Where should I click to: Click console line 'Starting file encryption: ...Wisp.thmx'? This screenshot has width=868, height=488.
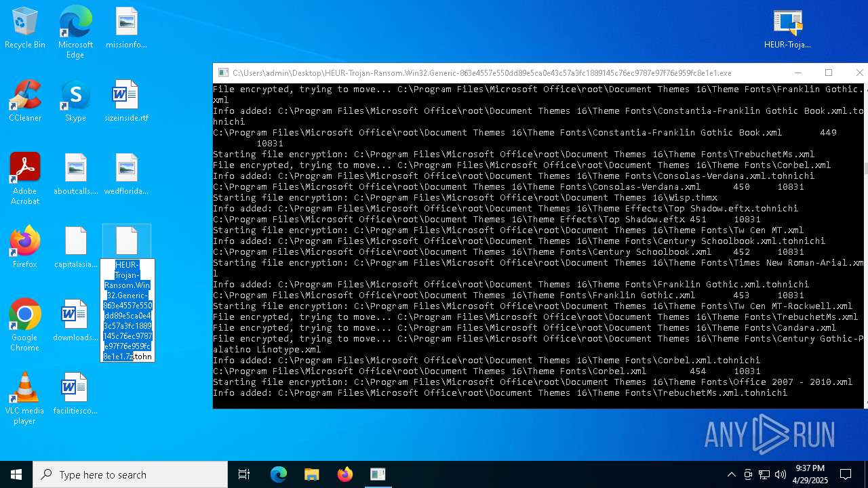coord(465,198)
